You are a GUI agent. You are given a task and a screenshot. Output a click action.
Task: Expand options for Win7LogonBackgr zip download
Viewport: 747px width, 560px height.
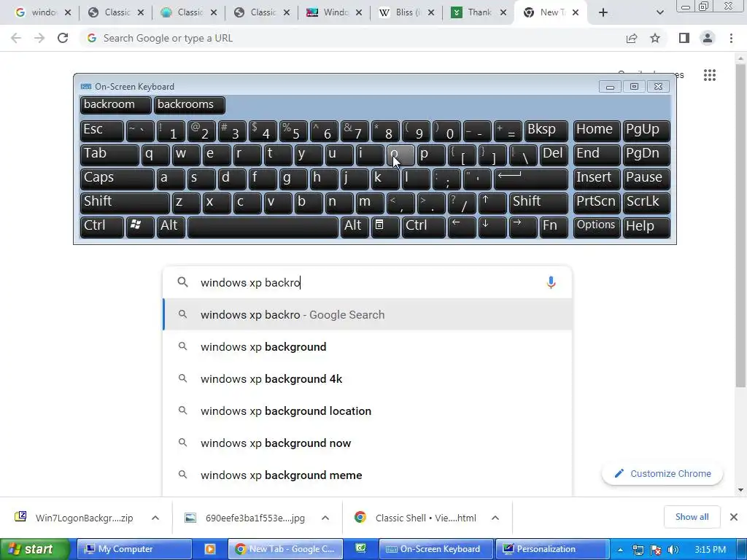pos(155,518)
